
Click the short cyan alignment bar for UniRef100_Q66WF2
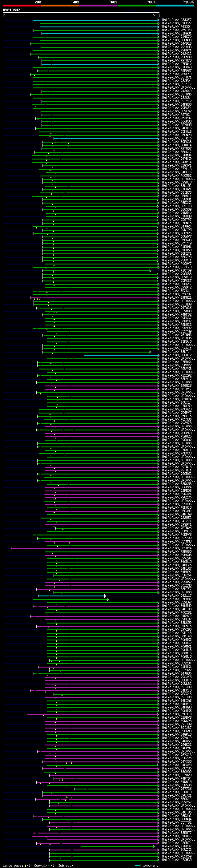(x=122, y=355)
